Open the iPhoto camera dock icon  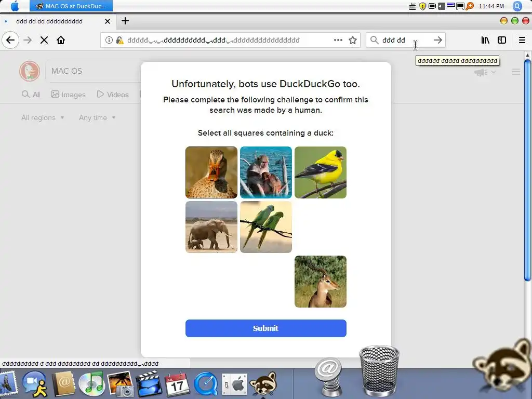121,384
